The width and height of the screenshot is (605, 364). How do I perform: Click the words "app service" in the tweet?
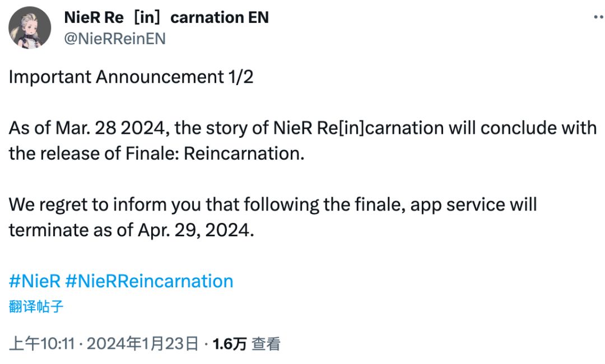point(452,205)
